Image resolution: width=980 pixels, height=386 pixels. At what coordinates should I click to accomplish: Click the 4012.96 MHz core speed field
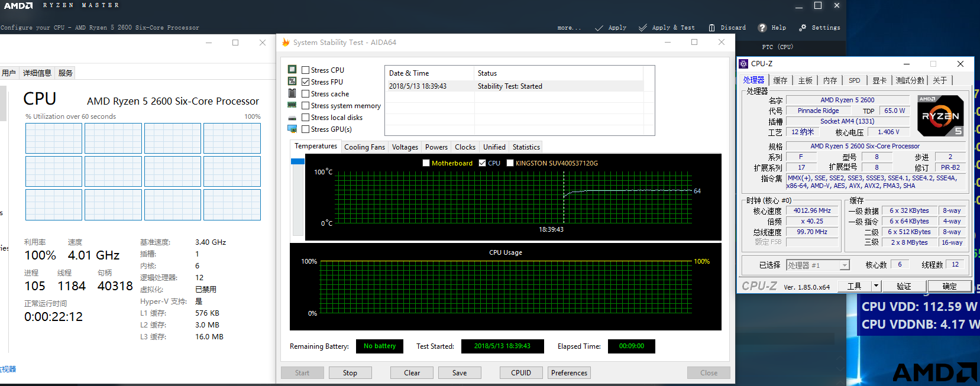click(x=812, y=211)
